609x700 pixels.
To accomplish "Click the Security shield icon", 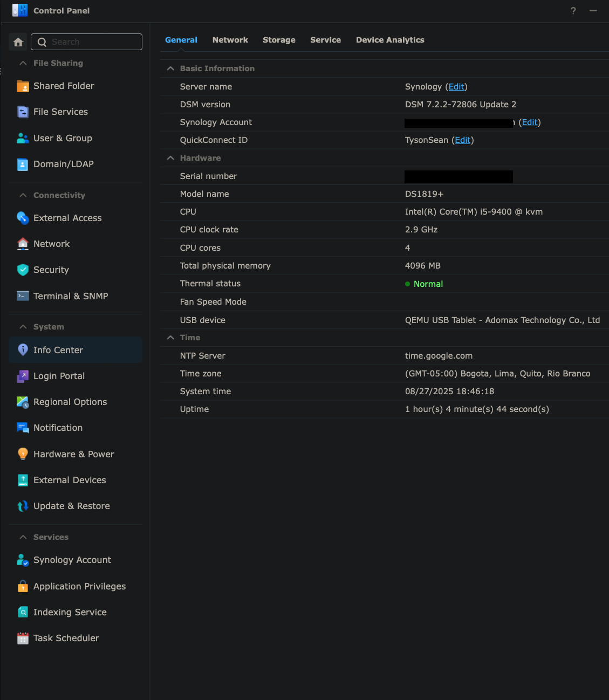I will tap(23, 270).
